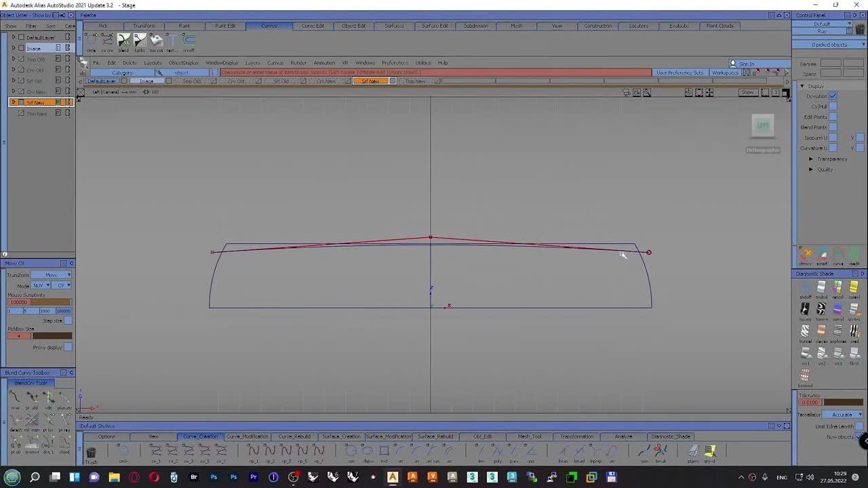Expand the DefaultLayer tree row
Screen dimensions: 868x488
[13, 37]
